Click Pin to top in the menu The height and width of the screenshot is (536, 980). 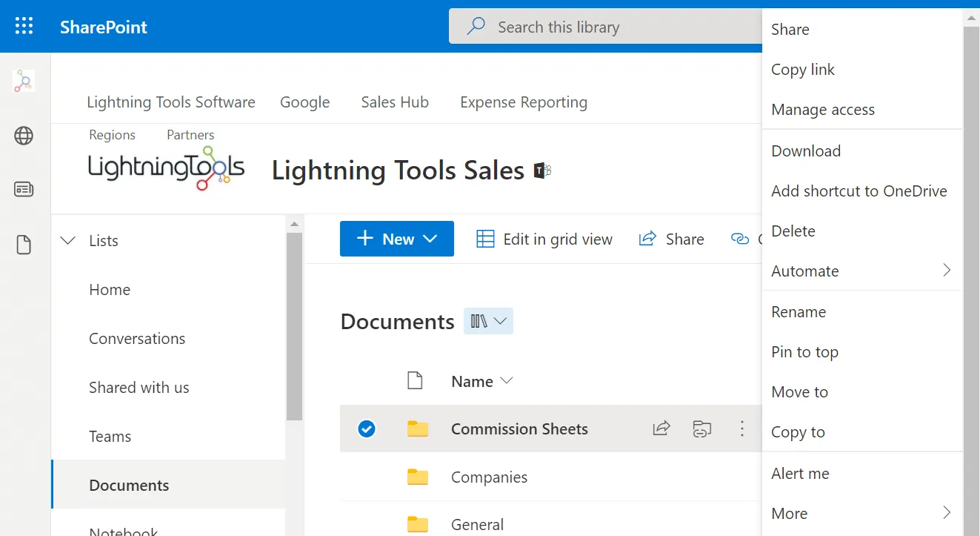tap(804, 351)
